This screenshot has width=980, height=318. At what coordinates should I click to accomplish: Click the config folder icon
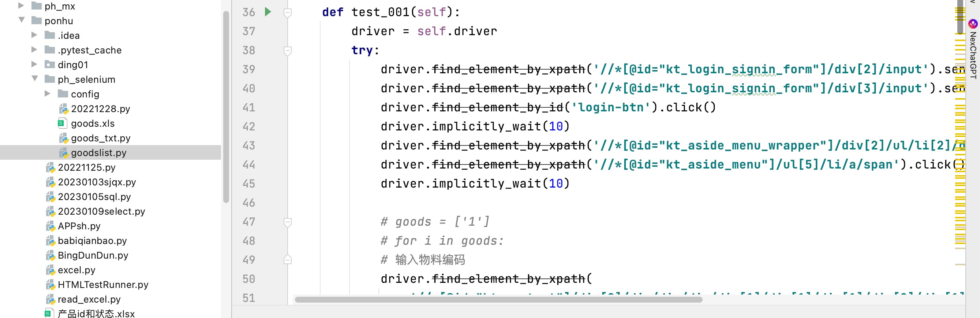(63, 93)
